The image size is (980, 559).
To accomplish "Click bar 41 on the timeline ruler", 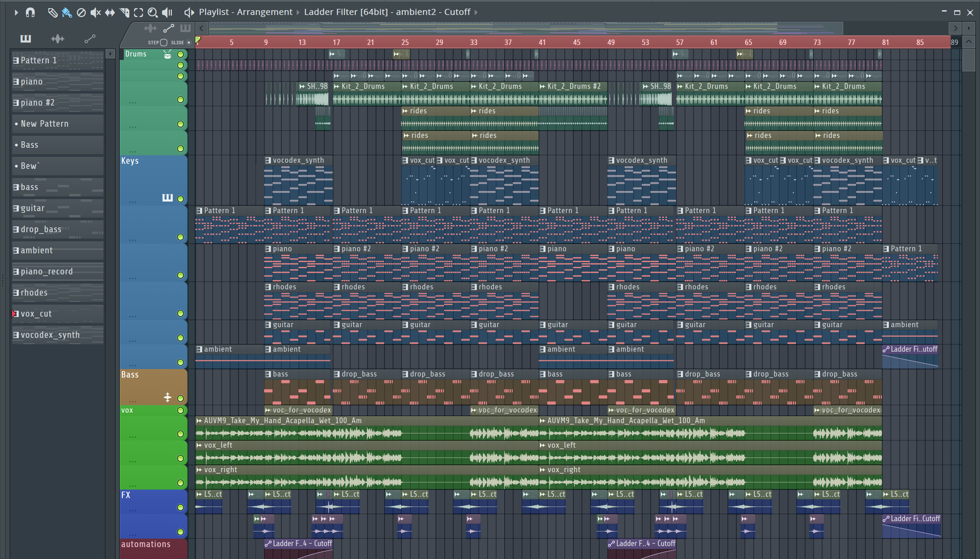I will 542,42.
